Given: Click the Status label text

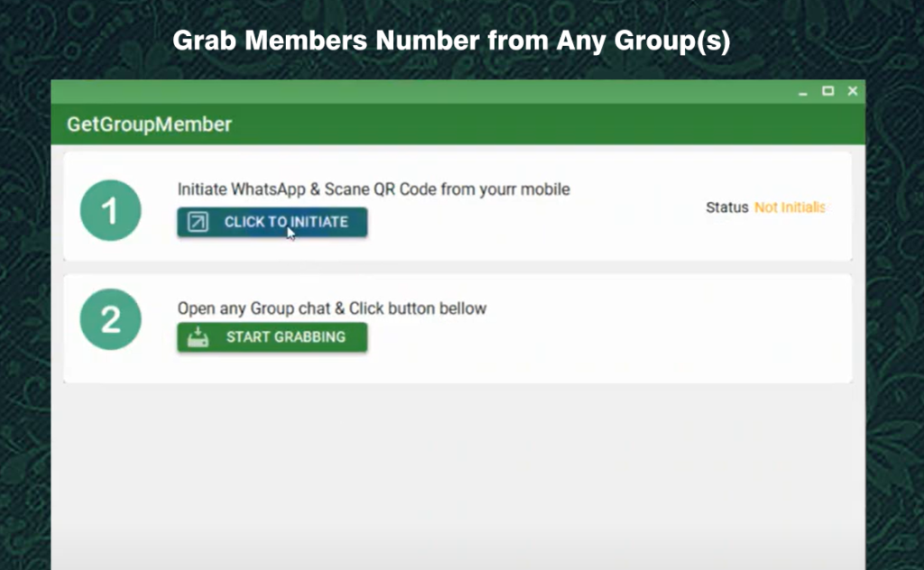Looking at the screenshot, I should (x=726, y=207).
